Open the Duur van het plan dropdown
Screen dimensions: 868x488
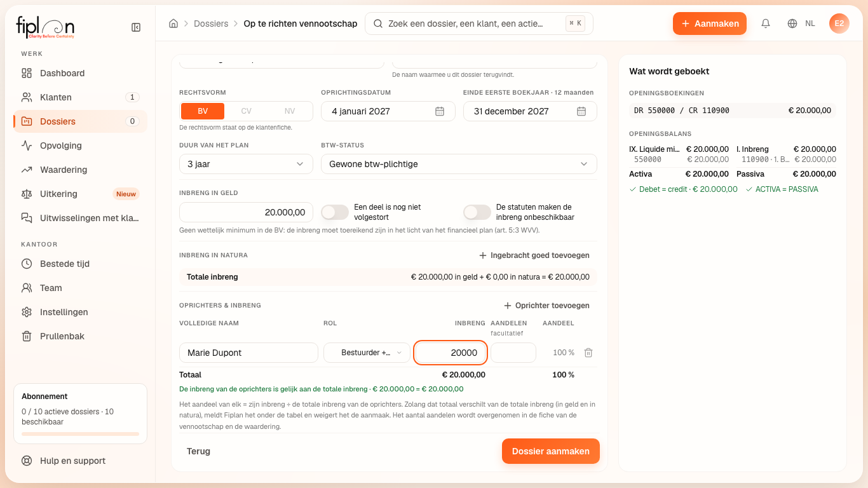click(246, 164)
